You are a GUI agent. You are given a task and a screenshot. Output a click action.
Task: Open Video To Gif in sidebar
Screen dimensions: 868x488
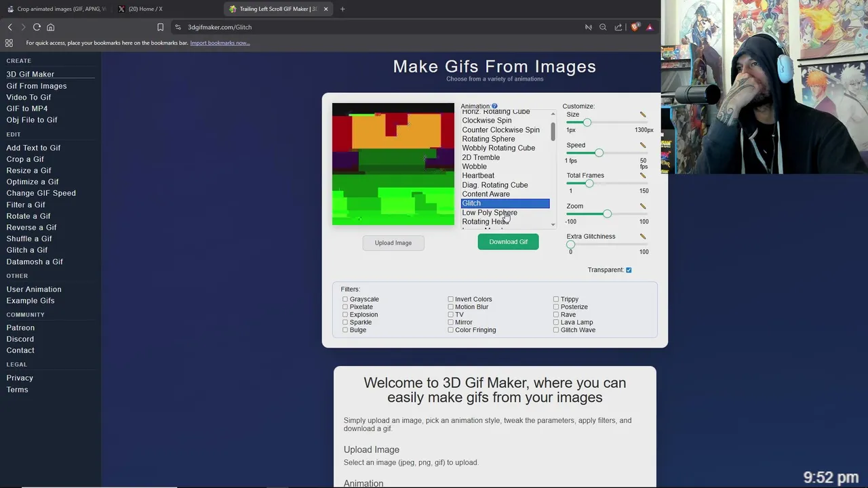(x=28, y=98)
